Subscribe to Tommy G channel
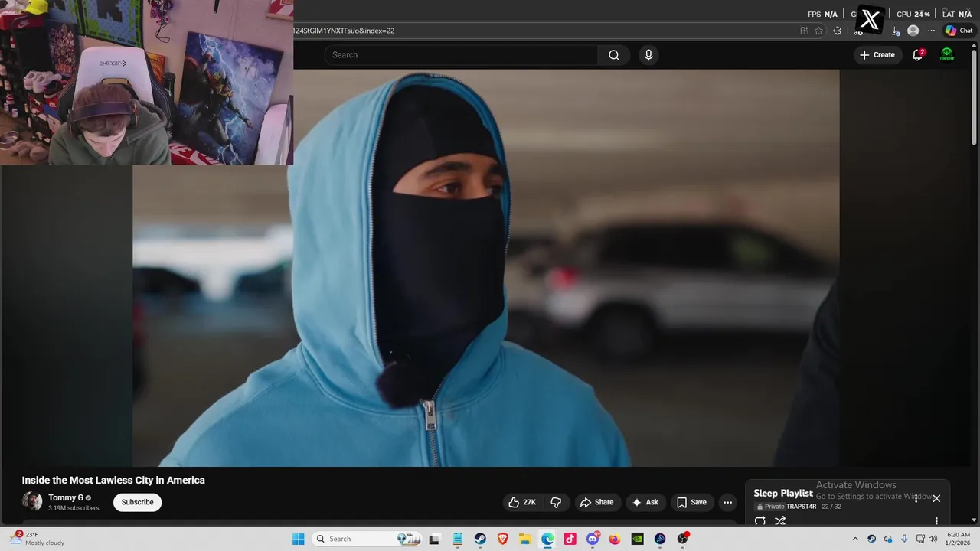Viewport: 980px width, 551px height. [138, 502]
